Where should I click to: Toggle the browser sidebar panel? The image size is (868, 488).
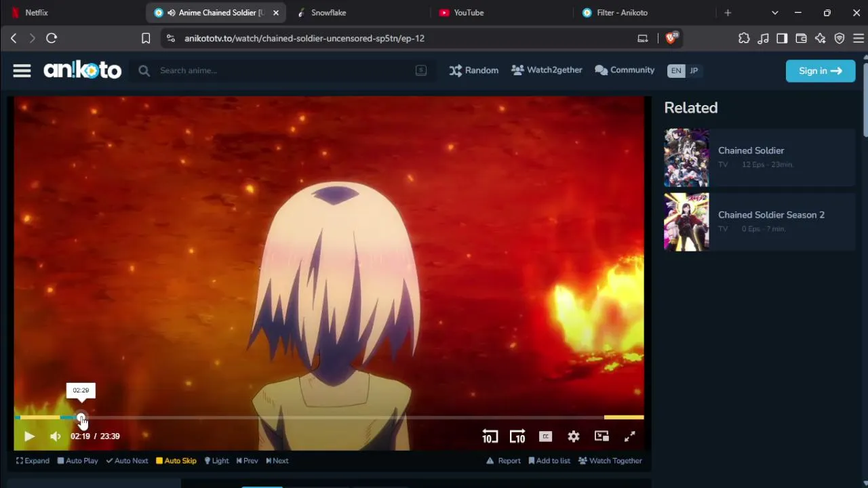[782, 39]
